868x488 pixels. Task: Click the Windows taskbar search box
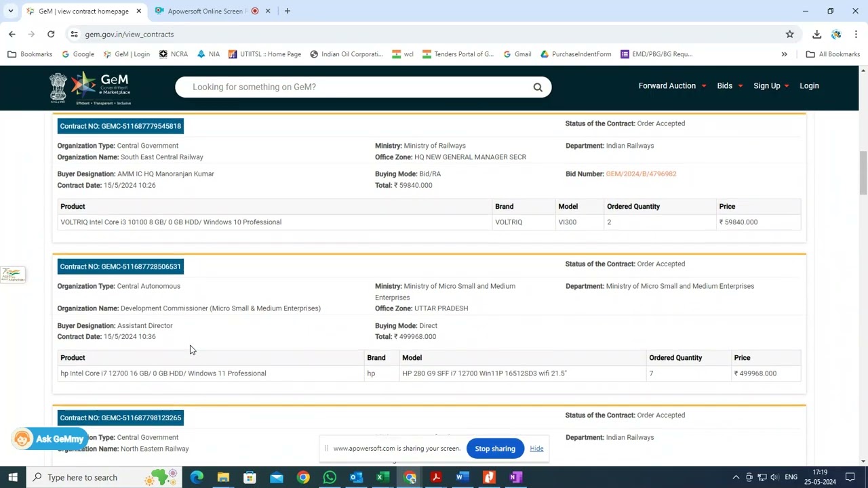point(104,477)
